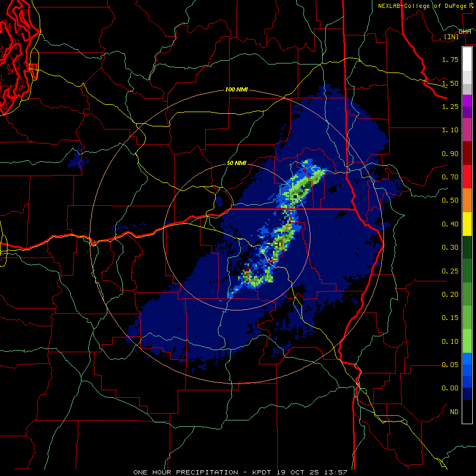Image resolution: width=476 pixels, height=476 pixels.
Task: Click the black ND swatch in legend
Action: [467, 411]
